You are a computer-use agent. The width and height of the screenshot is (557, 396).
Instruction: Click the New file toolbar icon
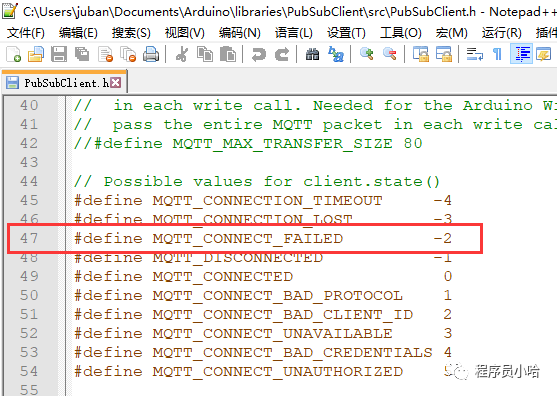click(13, 54)
